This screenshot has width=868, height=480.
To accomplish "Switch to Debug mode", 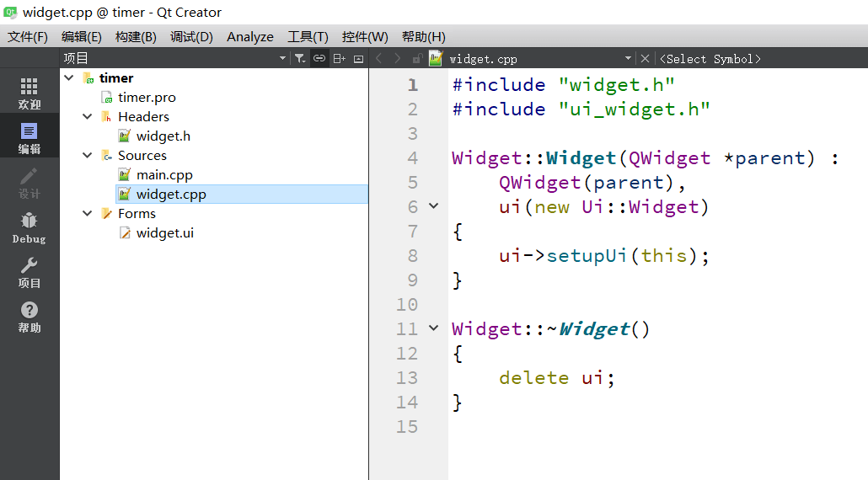I will click(x=29, y=227).
